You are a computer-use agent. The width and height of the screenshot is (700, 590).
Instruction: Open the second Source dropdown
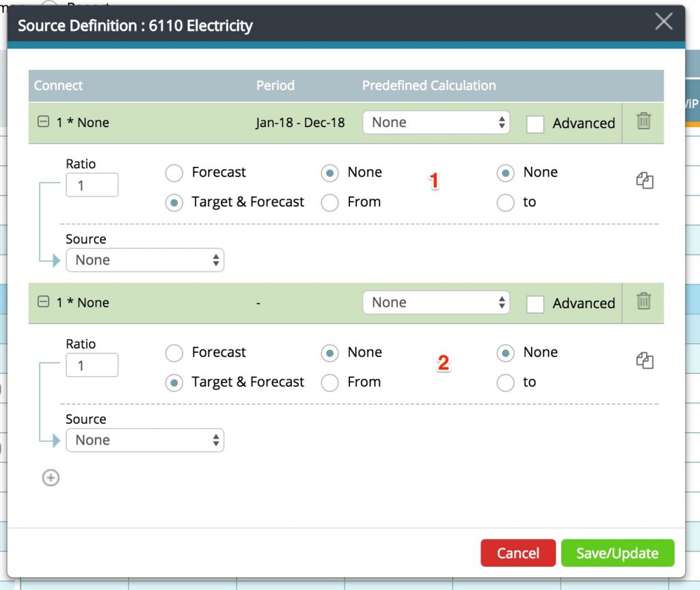point(145,440)
